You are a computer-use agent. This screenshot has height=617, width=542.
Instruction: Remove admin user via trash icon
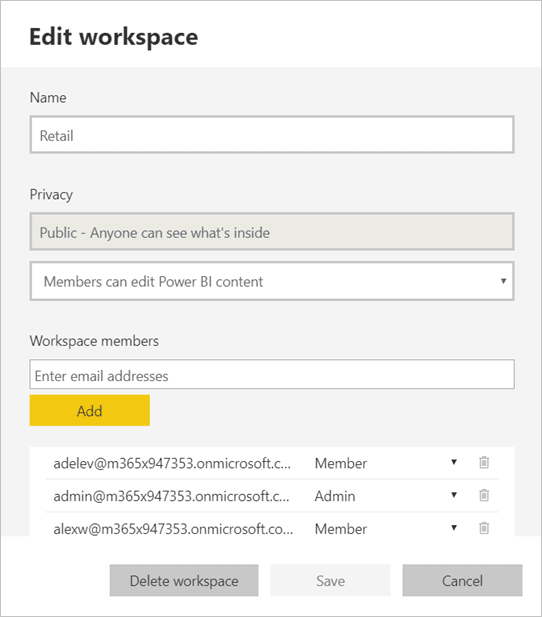click(x=484, y=495)
